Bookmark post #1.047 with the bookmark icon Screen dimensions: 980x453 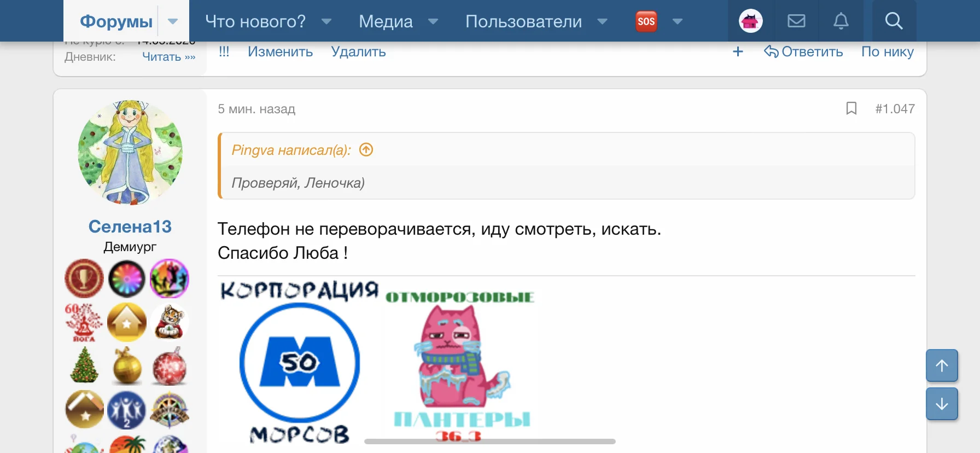click(x=851, y=108)
